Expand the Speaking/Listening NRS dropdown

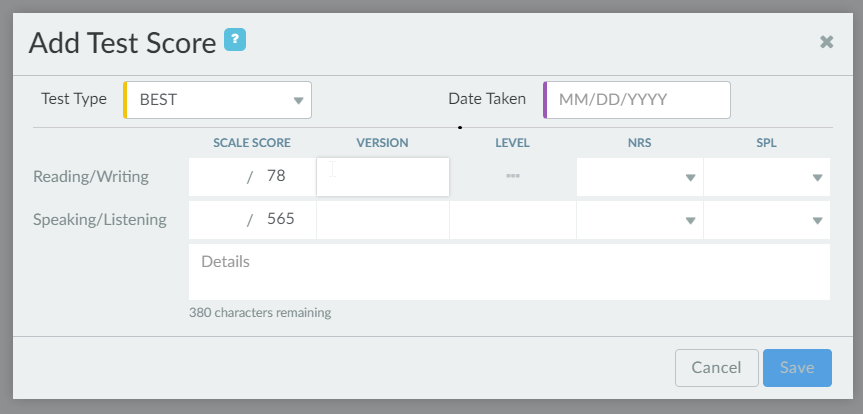pyautogui.click(x=640, y=220)
